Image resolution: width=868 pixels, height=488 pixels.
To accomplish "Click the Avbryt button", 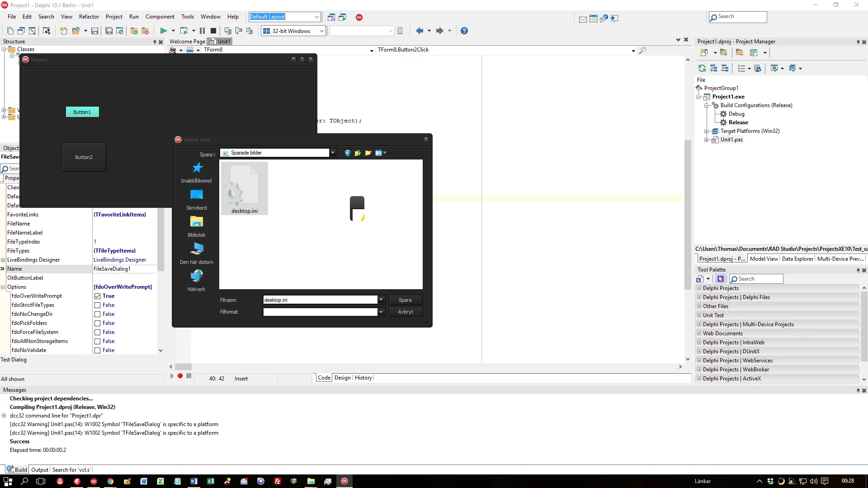I will 405,312.
